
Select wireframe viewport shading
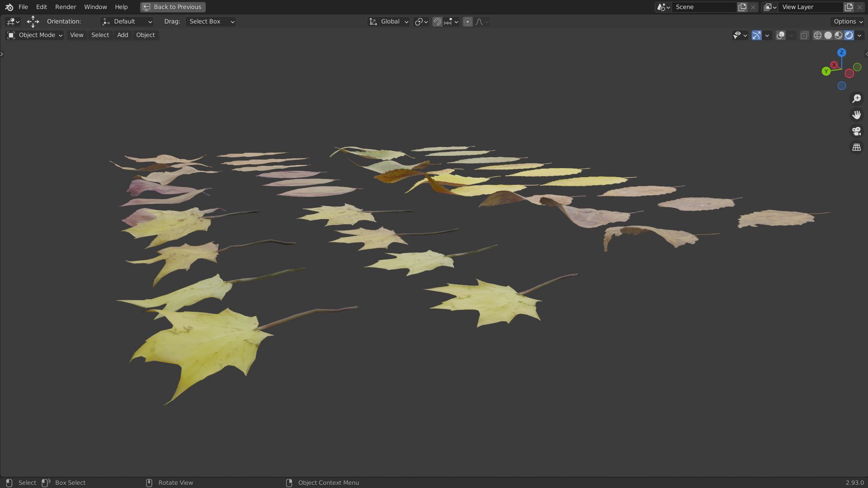(817, 35)
